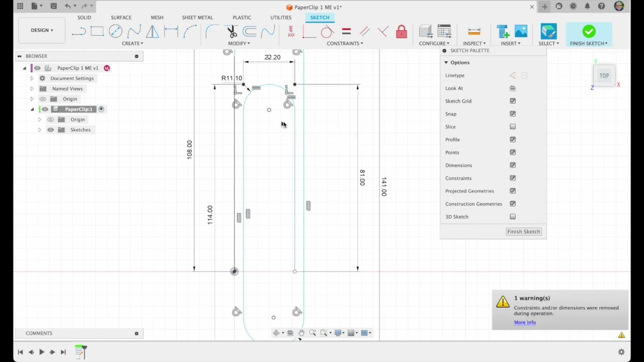Toggle the Sketch Grid checkbox
This screenshot has width=644, height=362.
(x=513, y=101)
